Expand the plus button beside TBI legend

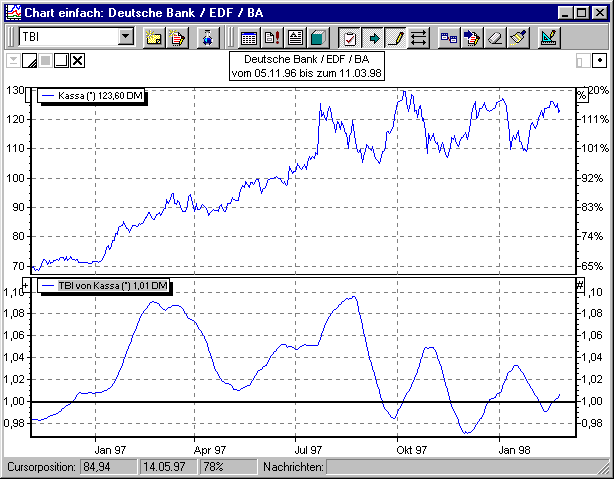pyautogui.click(x=27, y=285)
